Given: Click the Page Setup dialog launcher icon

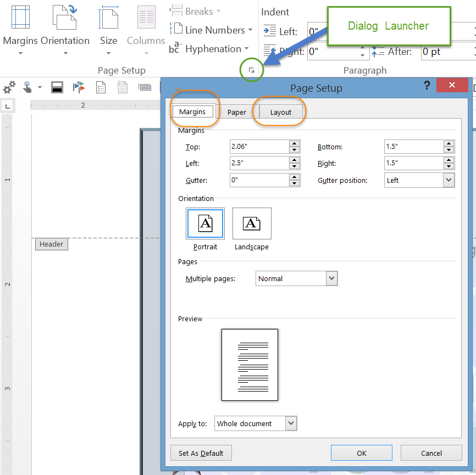Looking at the screenshot, I should (251, 70).
